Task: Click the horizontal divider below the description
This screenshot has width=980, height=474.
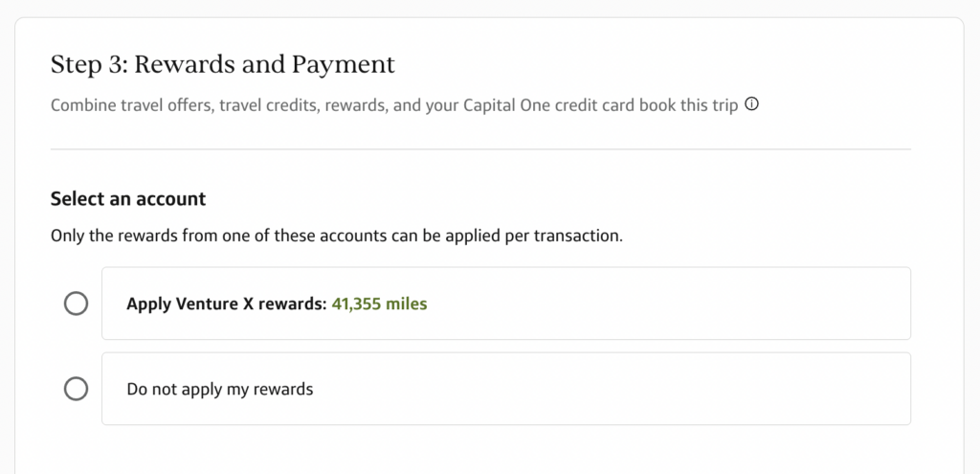Action: point(480,149)
